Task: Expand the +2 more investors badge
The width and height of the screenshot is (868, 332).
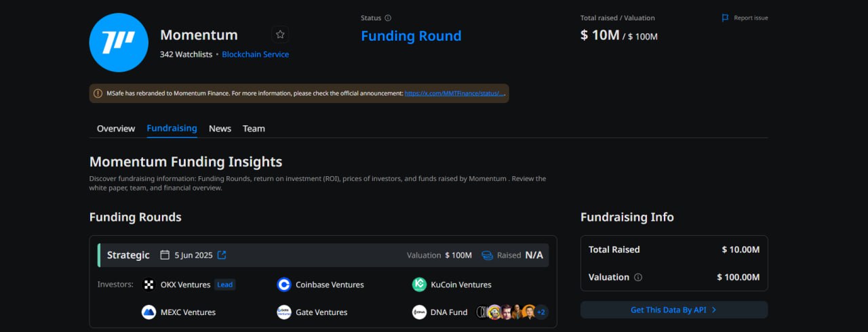Action: (x=541, y=312)
